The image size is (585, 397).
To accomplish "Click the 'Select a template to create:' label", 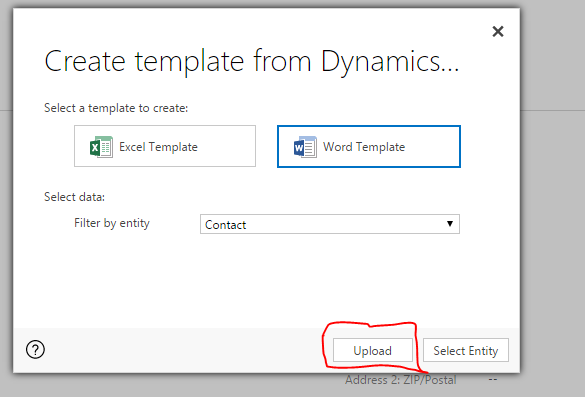I will tap(116, 108).
